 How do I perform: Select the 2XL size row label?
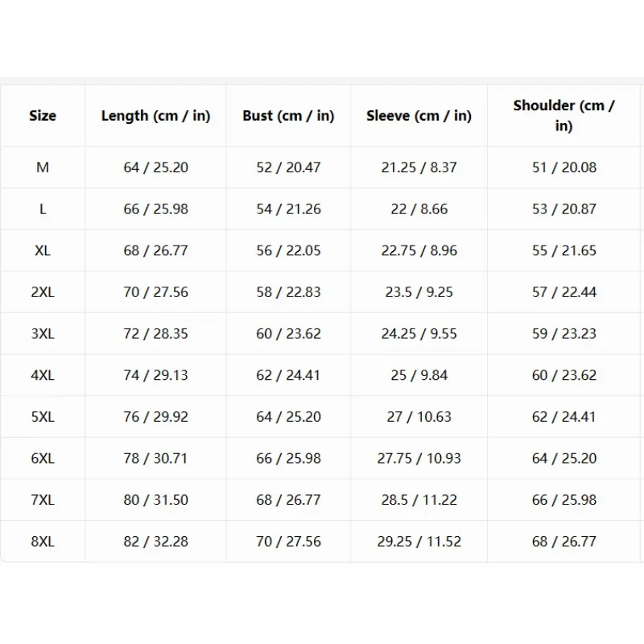tap(43, 292)
